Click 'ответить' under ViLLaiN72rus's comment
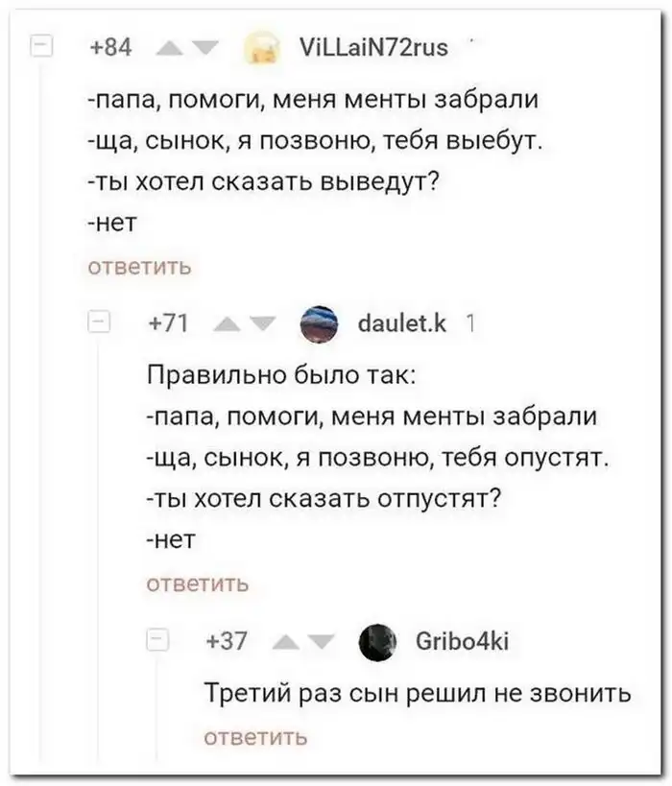Image resolution: width=672 pixels, height=786 pixels. (140, 266)
